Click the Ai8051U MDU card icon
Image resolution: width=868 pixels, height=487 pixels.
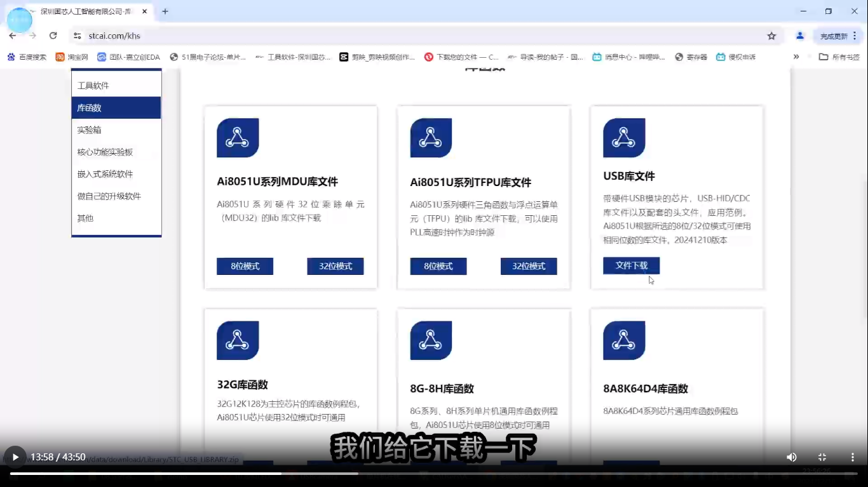coord(238,138)
